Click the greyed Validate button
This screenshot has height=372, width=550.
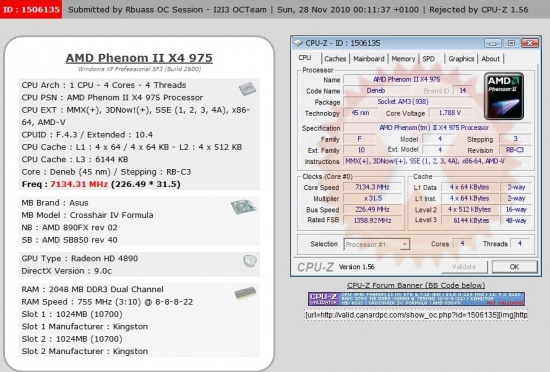point(464,267)
